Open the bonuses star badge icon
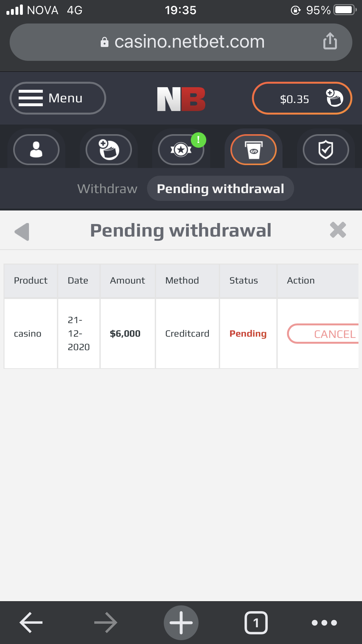This screenshot has height=644, width=362. pos(181,150)
